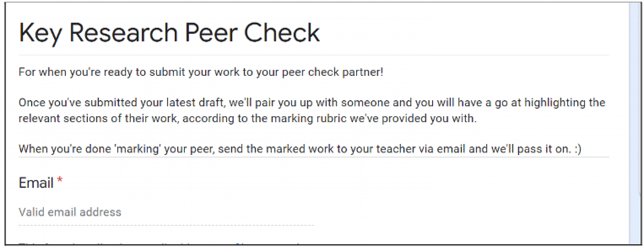
Task: Click the partially visible blue link at bottom
Action: (267, 244)
